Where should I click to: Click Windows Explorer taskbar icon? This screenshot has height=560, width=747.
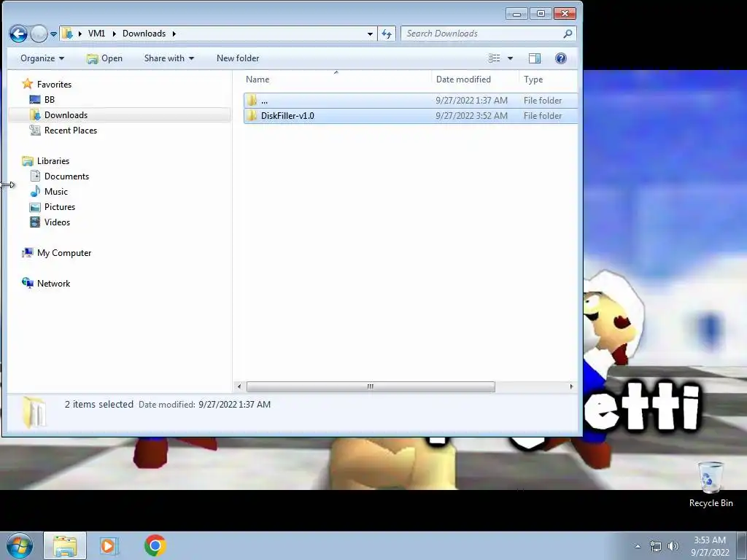click(x=65, y=545)
